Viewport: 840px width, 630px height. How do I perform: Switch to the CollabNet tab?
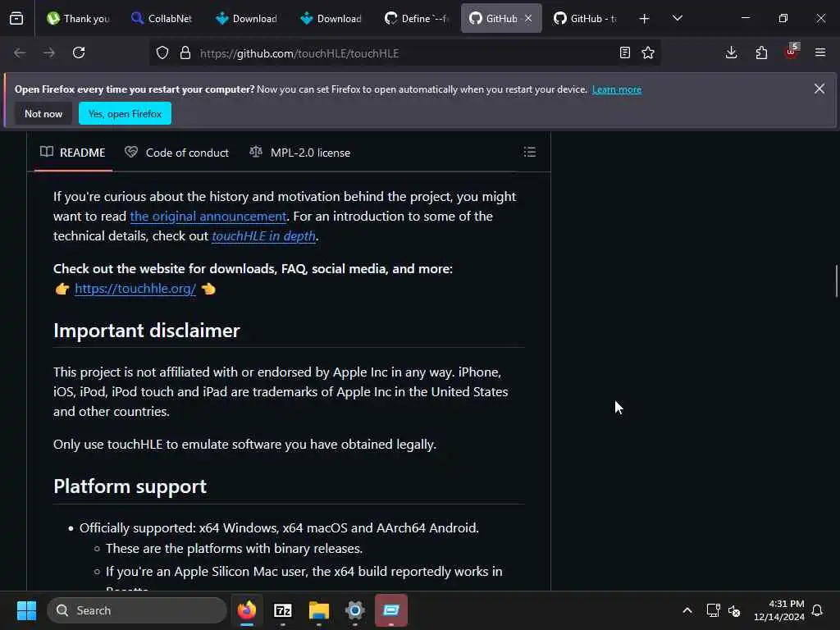coord(162,19)
